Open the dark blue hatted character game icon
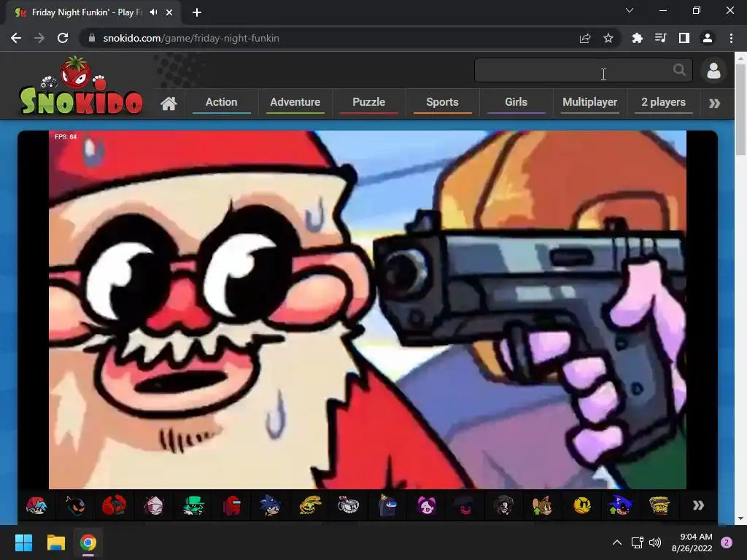The image size is (747, 560). tap(387, 505)
